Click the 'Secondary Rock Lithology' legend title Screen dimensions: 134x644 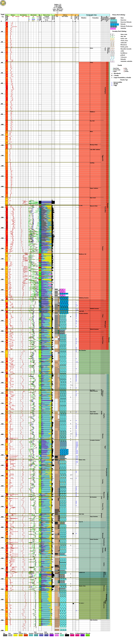tap(119, 31)
